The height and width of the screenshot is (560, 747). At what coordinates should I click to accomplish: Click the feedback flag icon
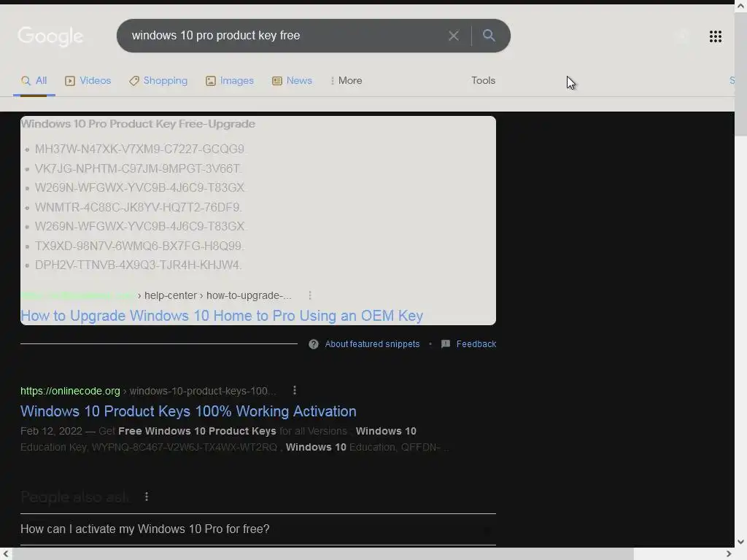[446, 344]
